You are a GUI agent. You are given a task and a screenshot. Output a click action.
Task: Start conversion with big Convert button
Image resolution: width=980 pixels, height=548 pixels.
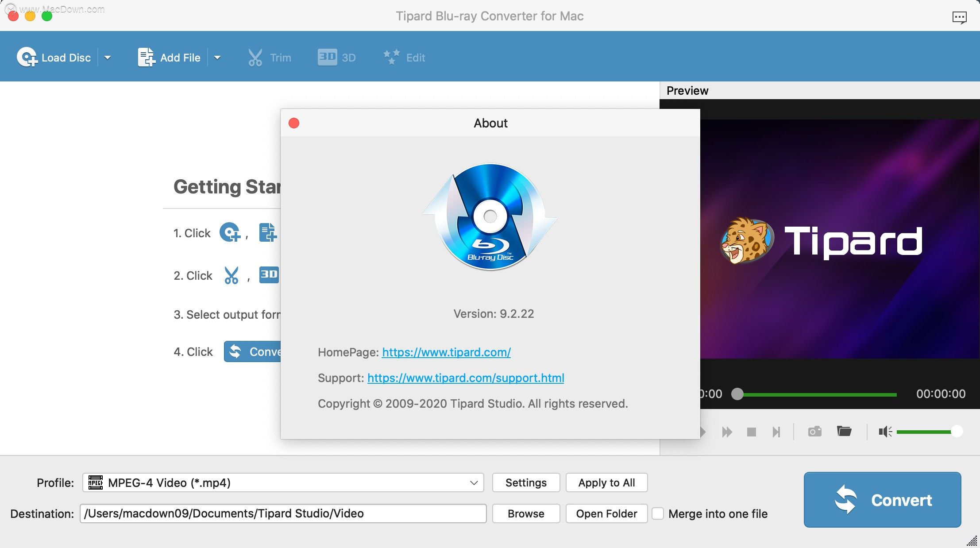point(882,500)
